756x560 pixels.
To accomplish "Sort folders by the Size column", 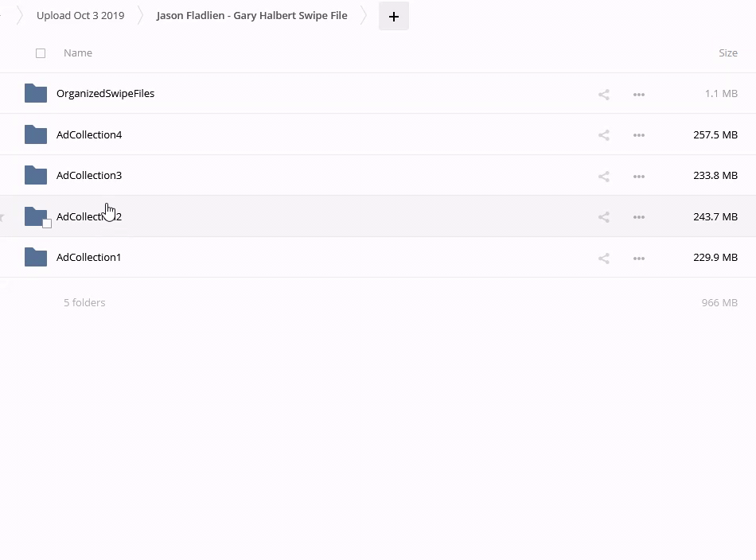I will [x=727, y=53].
